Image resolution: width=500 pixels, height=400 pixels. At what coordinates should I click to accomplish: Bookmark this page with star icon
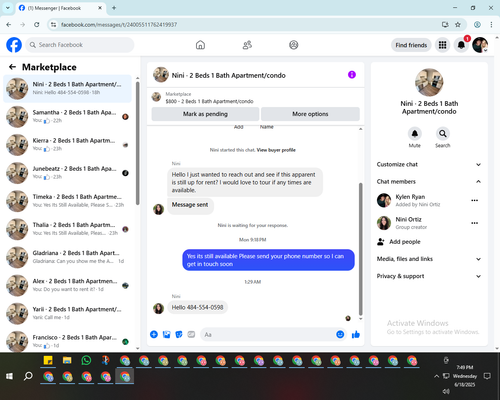458,24
